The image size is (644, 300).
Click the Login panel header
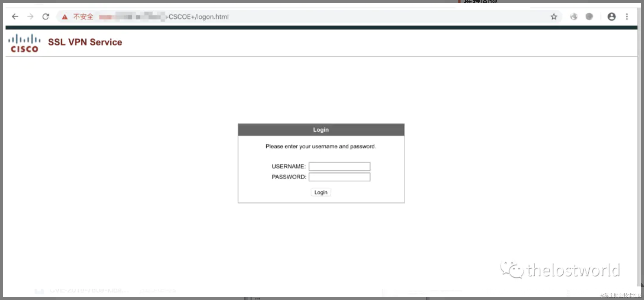click(x=321, y=130)
